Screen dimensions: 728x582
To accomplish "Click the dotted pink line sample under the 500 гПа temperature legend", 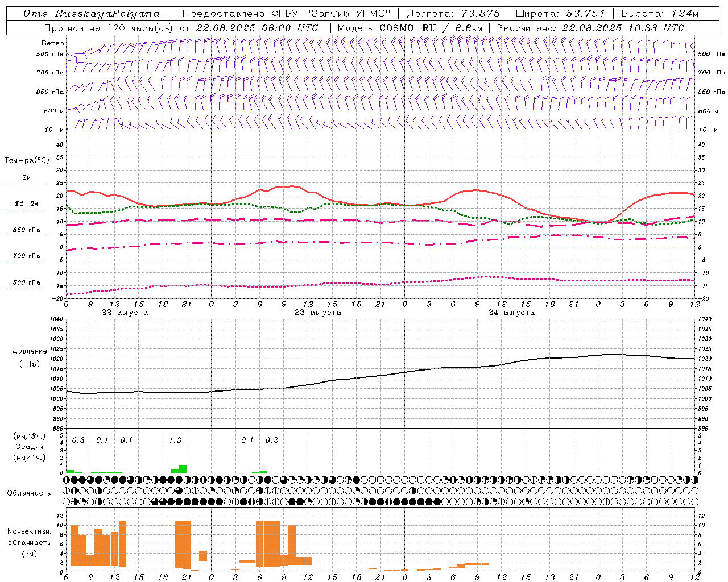I will (25, 289).
